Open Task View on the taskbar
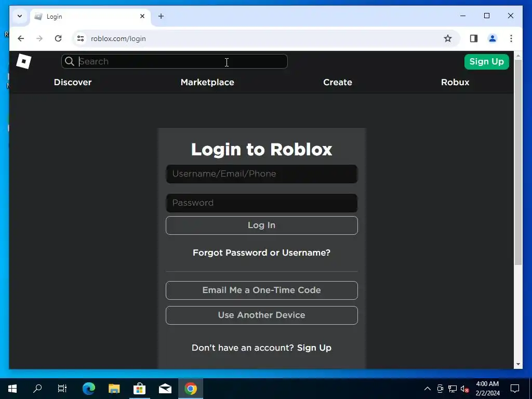532x399 pixels. [62, 389]
